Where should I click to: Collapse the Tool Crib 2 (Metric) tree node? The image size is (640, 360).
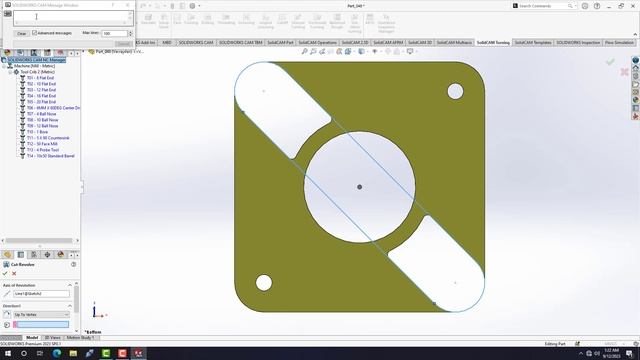[11, 72]
